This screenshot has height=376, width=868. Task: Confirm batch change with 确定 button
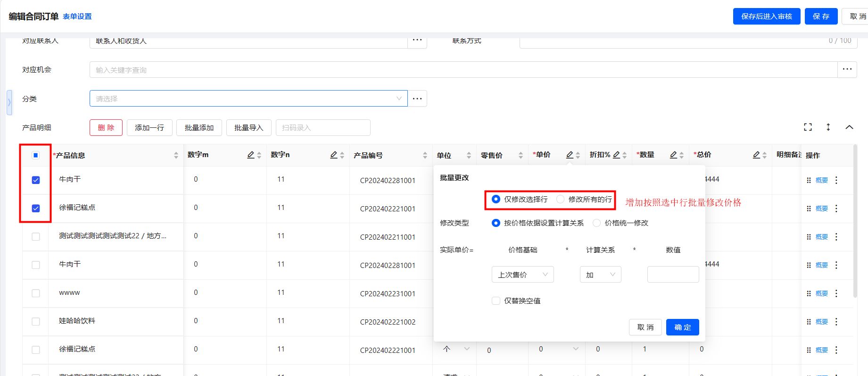(682, 327)
